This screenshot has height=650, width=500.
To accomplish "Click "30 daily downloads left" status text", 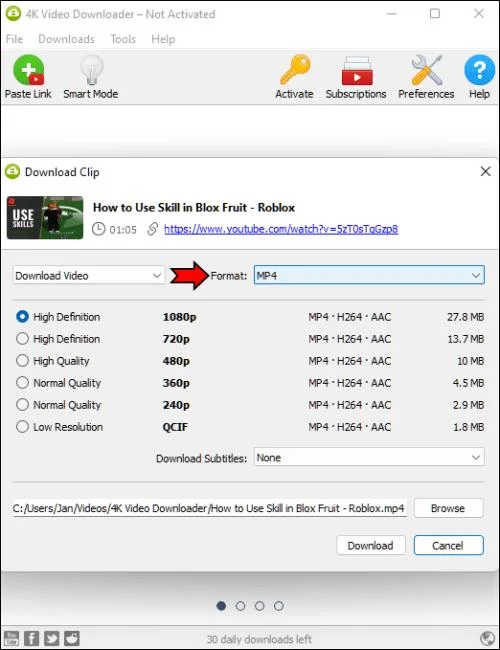I will [259, 639].
